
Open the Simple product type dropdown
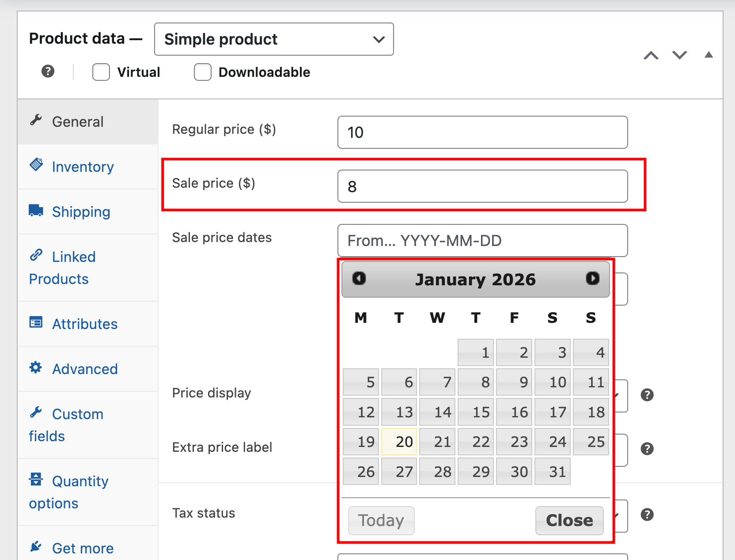(x=274, y=39)
